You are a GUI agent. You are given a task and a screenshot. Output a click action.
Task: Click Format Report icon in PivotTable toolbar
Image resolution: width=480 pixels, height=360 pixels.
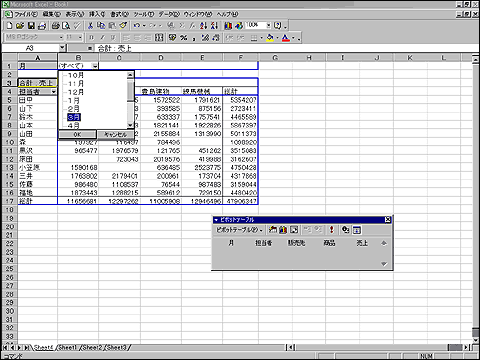coord(273,230)
